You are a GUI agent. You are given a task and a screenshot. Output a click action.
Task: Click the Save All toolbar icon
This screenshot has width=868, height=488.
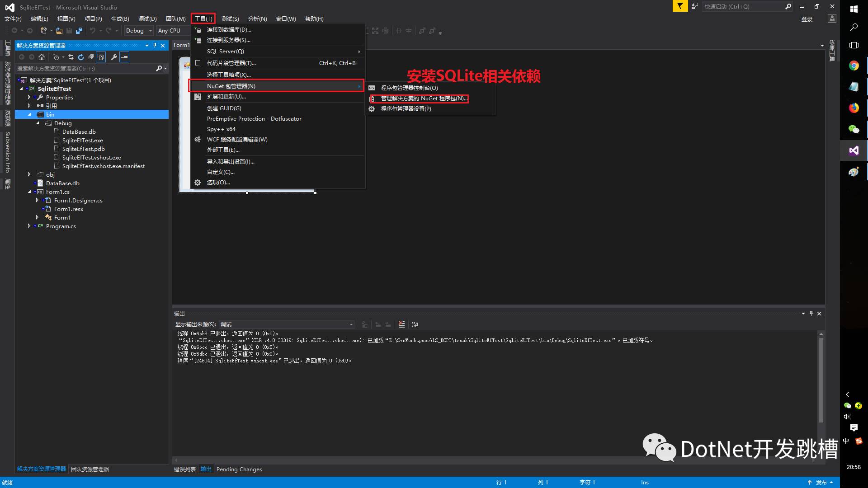(79, 31)
